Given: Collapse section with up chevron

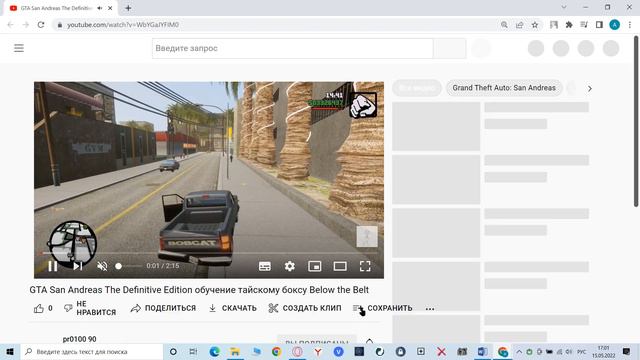Looking at the screenshot, I should [x=369, y=340].
